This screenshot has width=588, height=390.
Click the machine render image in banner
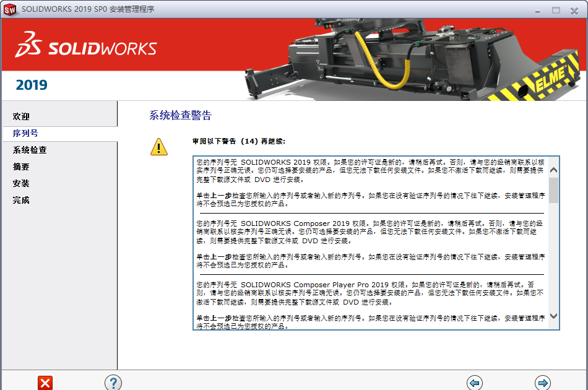pos(412,59)
